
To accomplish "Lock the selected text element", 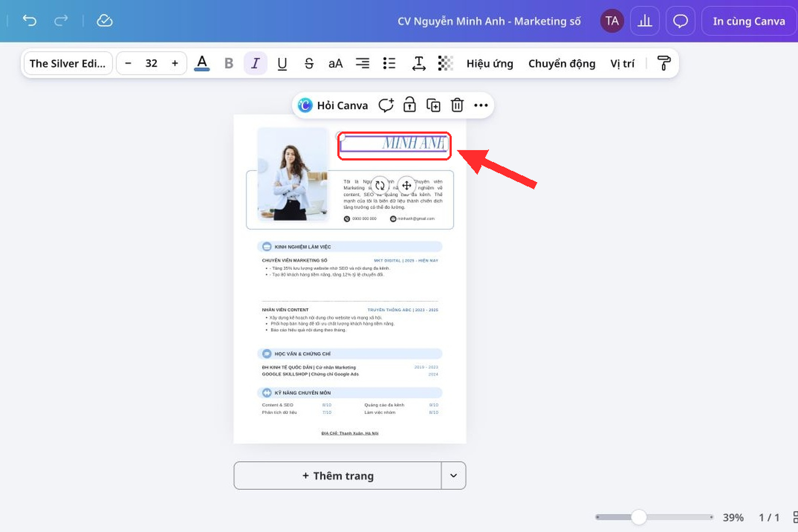I will tap(410, 106).
